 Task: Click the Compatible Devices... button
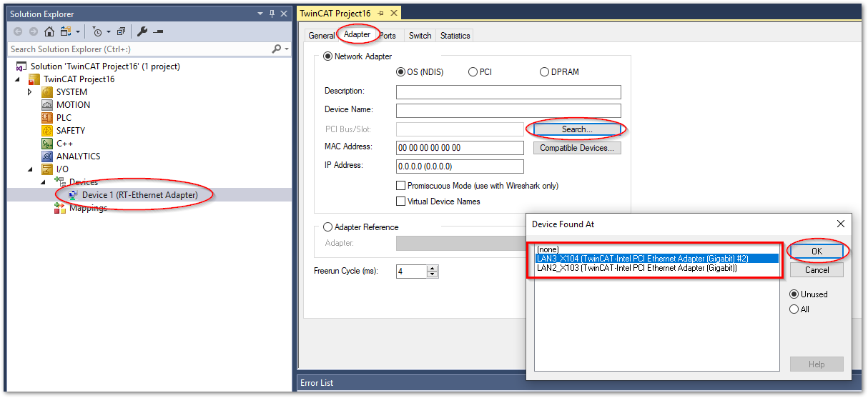click(x=577, y=148)
